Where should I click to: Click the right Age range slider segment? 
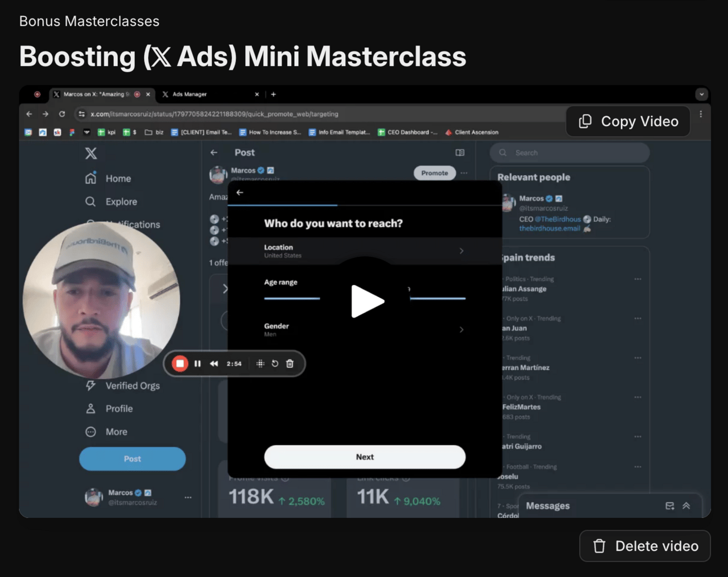click(438, 298)
